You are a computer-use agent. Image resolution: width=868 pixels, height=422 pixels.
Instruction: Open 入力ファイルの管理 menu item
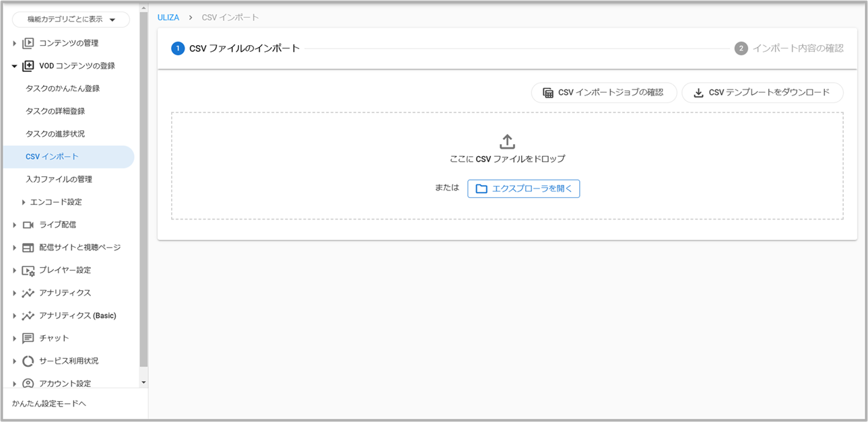[x=59, y=180]
